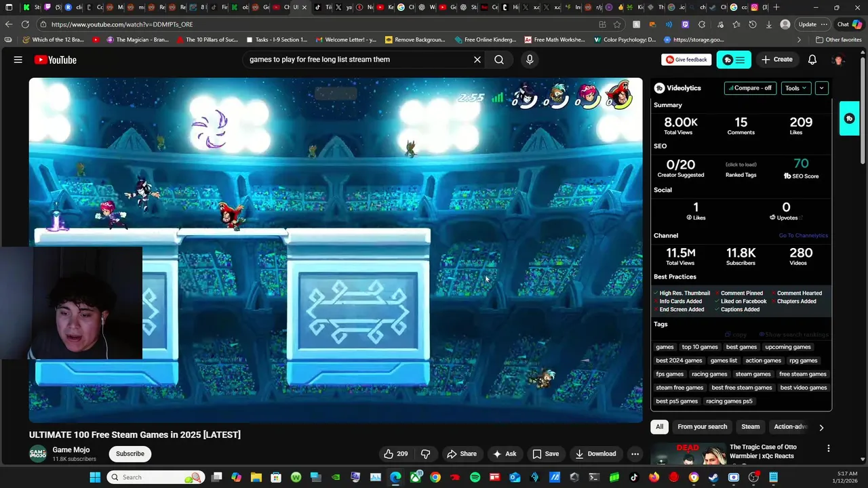Select the Action-adventure filter chip
The height and width of the screenshot is (488, 868).
coord(791,427)
